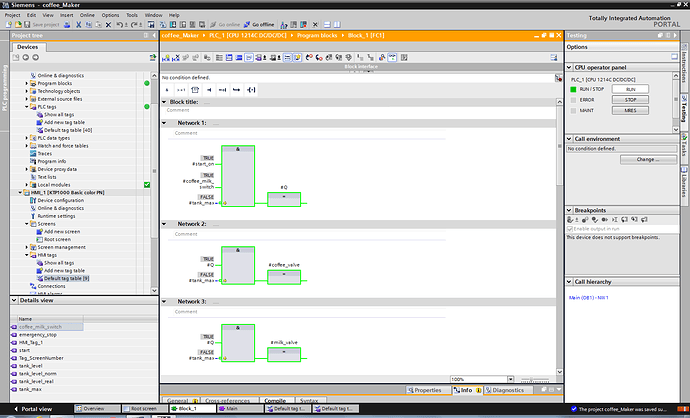690x418 pixels.
Task: Click back navigation arrow in Project tree
Action: 26,57
